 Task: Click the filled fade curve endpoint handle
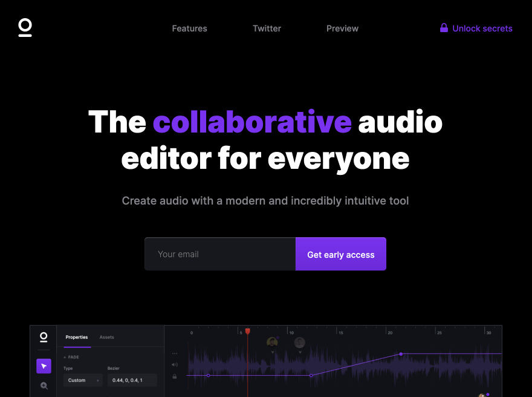401,354
